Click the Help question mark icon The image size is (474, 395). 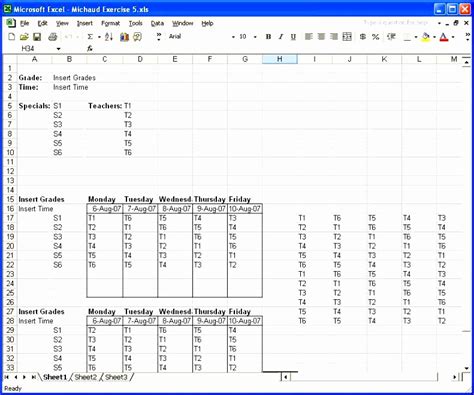137,37
